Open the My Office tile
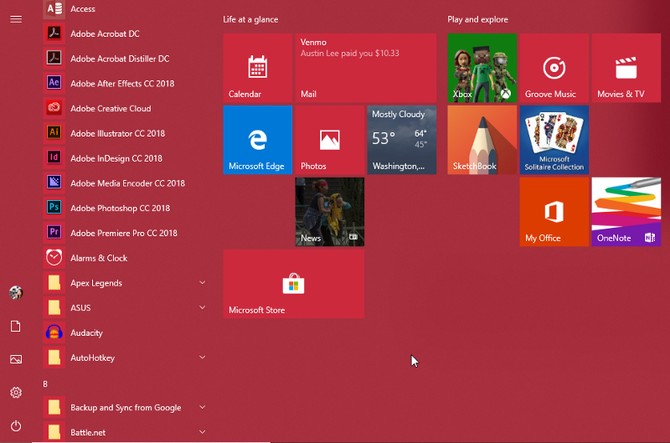Screen dimensions: 670x443 (x=553, y=212)
